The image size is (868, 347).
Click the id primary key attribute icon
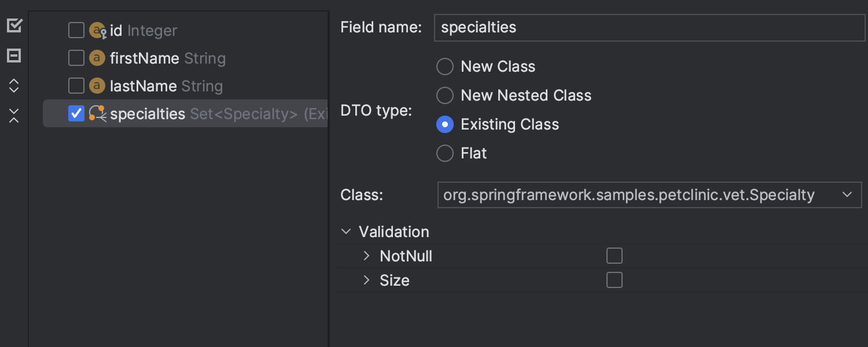click(98, 30)
